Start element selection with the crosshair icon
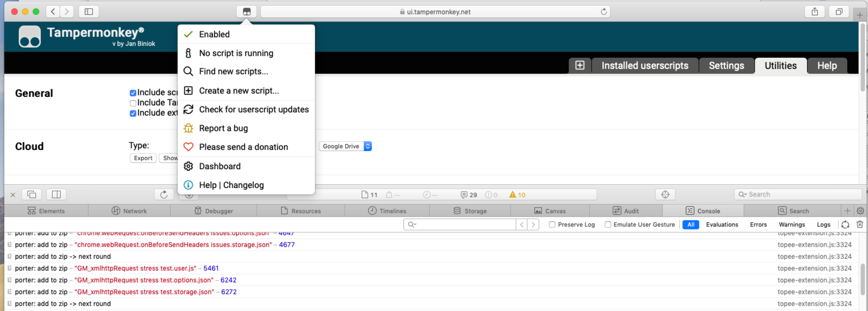The height and width of the screenshot is (311, 868). click(x=665, y=194)
